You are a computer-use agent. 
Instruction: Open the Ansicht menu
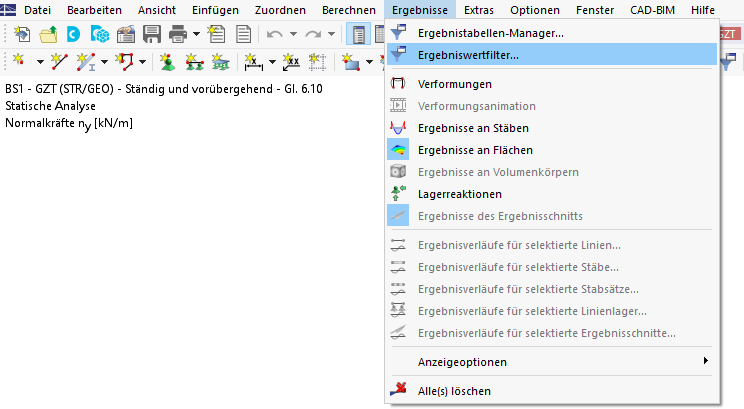157,10
